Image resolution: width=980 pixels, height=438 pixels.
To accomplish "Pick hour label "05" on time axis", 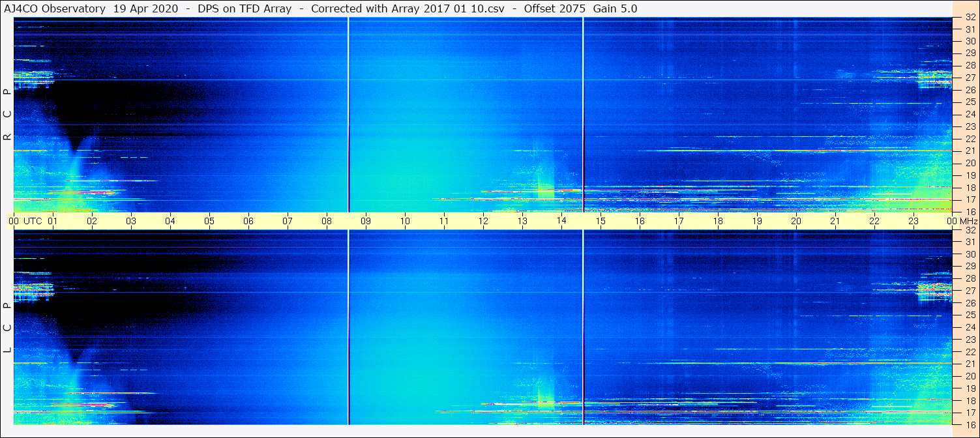I will [x=209, y=221].
